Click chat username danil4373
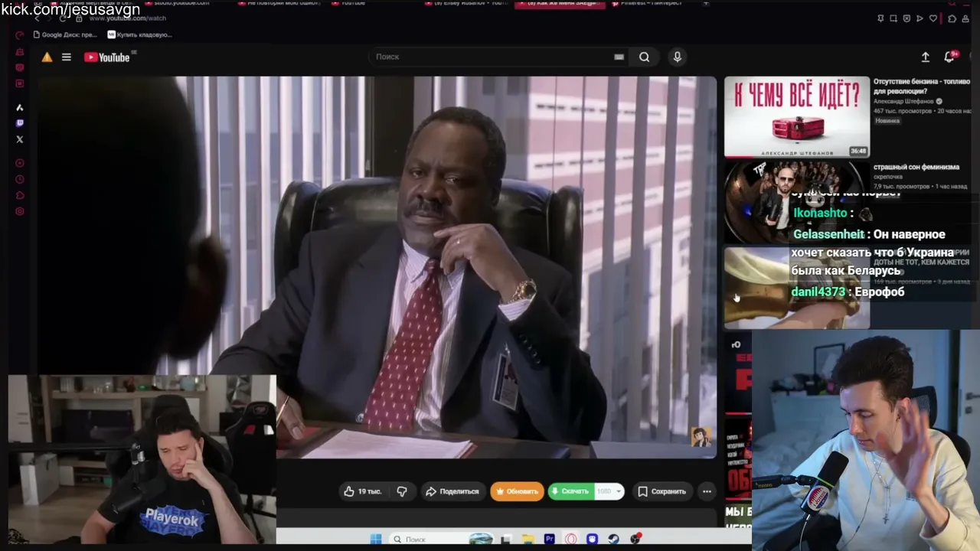Viewport: 980px width, 551px height. pyautogui.click(x=818, y=292)
